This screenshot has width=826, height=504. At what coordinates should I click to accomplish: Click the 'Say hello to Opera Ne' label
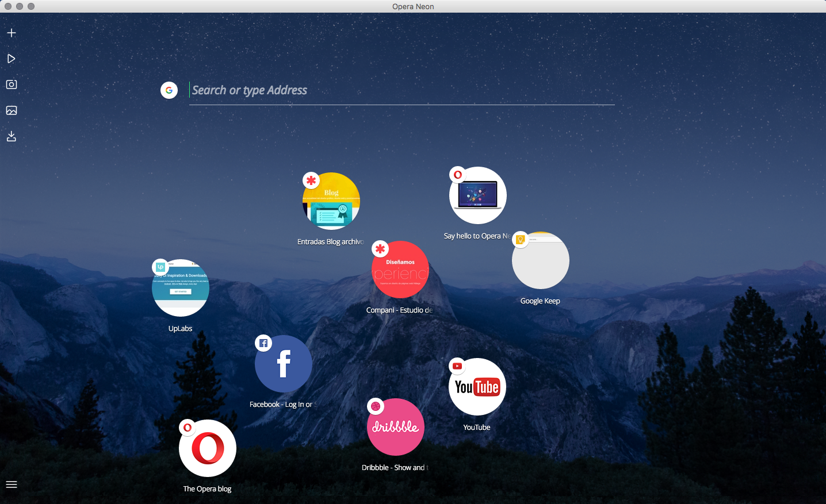tap(477, 236)
